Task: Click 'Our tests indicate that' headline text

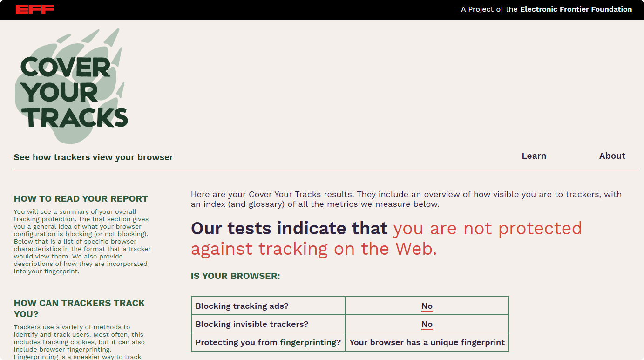Action: coord(289,228)
